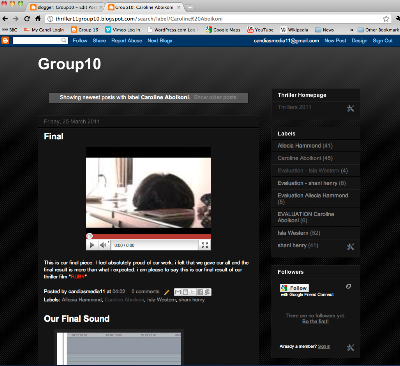Screen dimensions: 400x366
Task: Edit Thriller Homepage gadget with wrench icon
Action: pos(350,108)
